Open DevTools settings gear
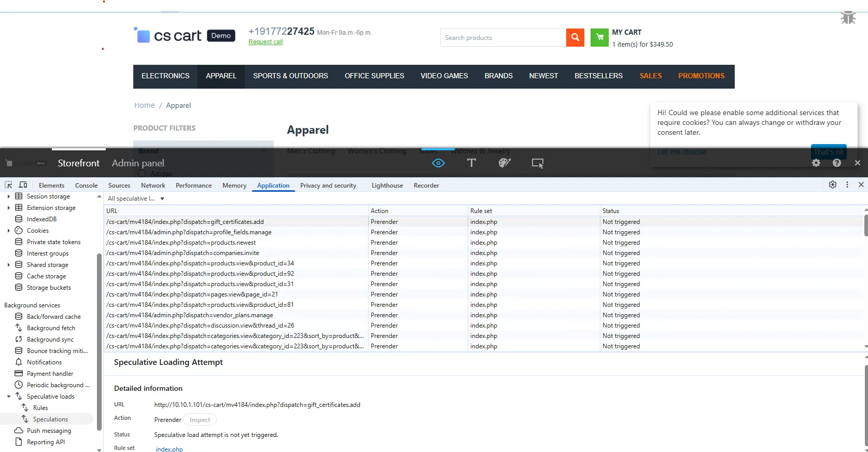 coord(832,185)
